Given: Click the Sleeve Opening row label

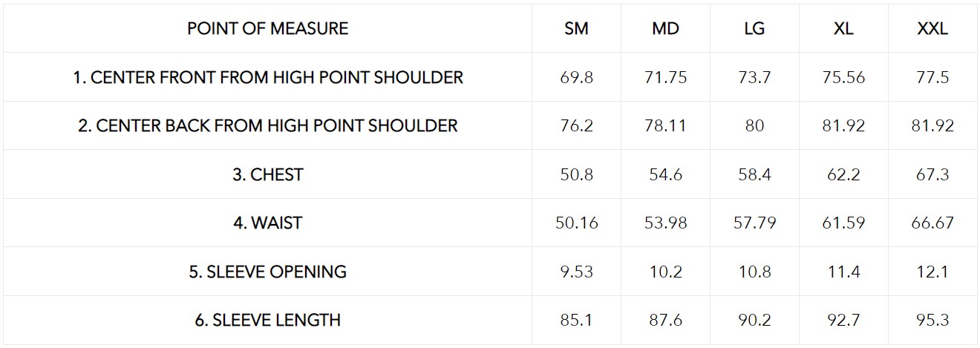Looking at the screenshot, I should pos(267,272).
